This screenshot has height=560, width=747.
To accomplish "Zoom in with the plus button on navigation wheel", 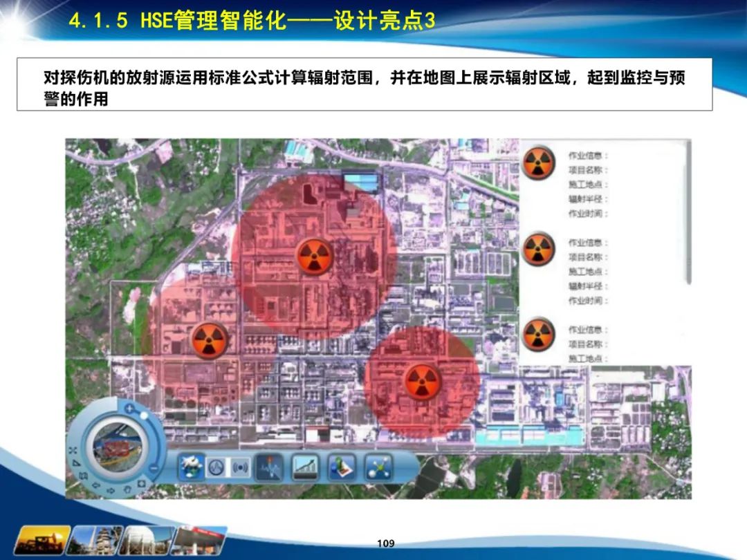I will coord(129,409).
